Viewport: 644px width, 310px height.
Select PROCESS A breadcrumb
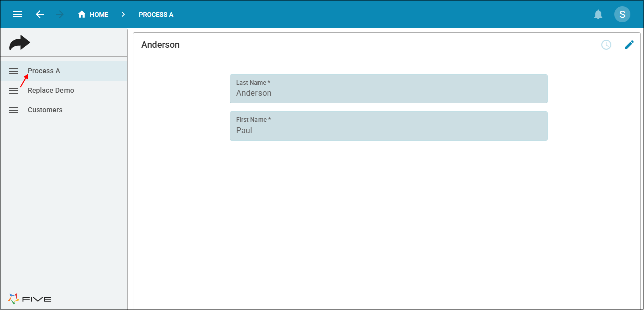pos(156,15)
